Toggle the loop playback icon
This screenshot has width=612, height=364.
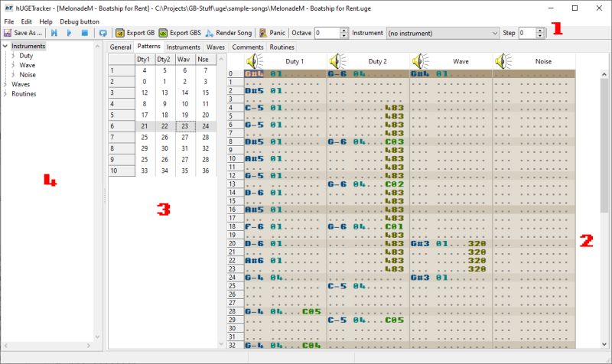click(x=103, y=33)
